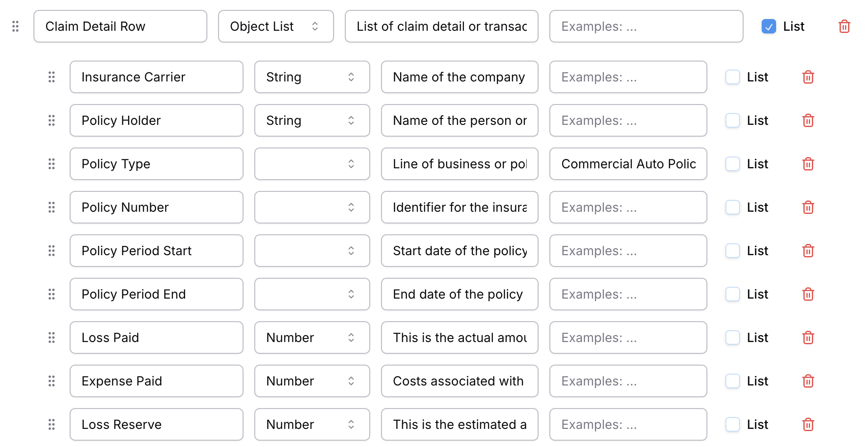Edit the Costs associated with description field
Image resolution: width=868 pixels, height=447 pixels.
coord(459,381)
